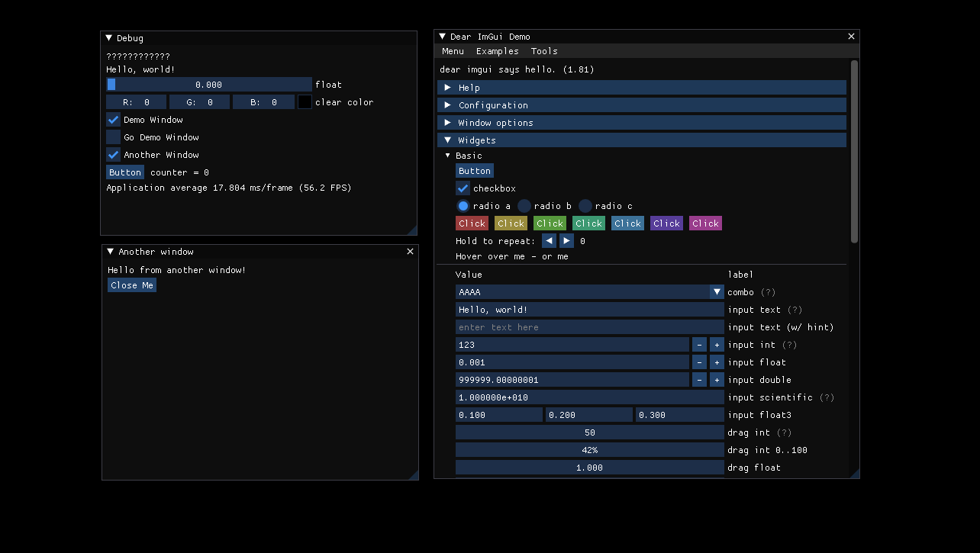Click the (?) help marker beside drag int
Viewport: 980px width, 553px height.
(x=784, y=432)
